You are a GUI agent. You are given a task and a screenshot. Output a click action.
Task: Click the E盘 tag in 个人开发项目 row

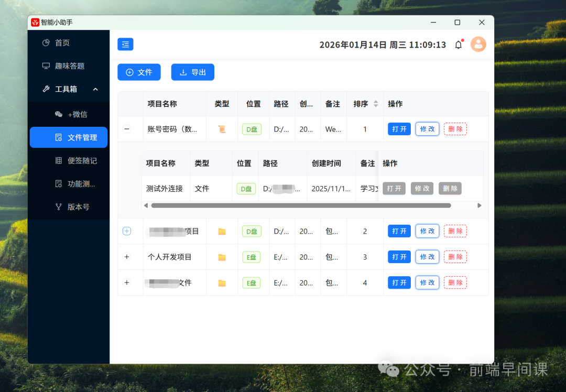point(251,257)
